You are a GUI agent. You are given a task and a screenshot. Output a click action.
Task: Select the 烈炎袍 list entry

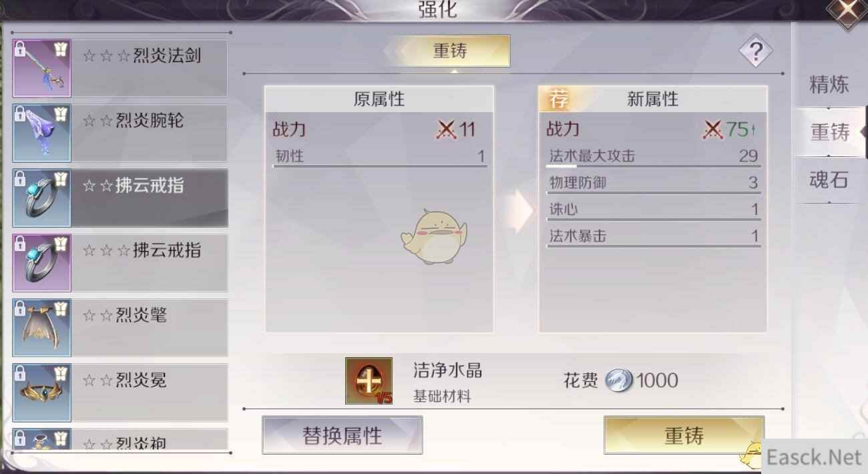click(x=120, y=439)
